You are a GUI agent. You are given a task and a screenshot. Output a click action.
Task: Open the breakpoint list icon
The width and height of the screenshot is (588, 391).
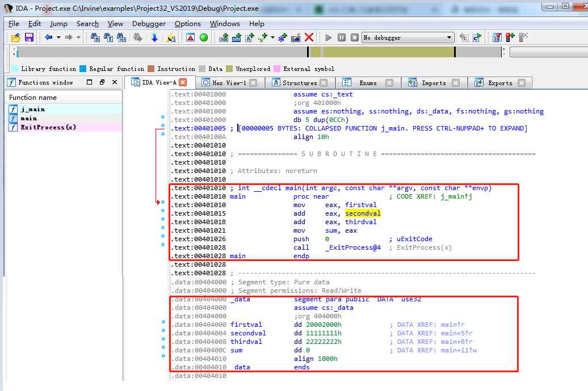(x=497, y=37)
